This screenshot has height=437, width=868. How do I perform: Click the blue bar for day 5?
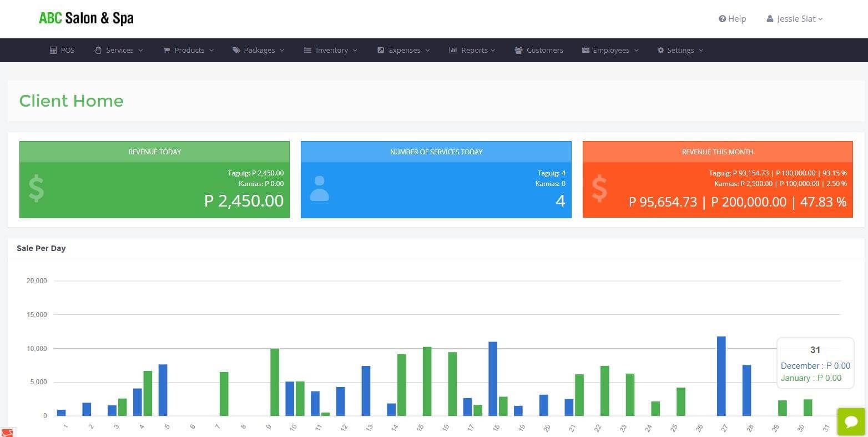163,390
